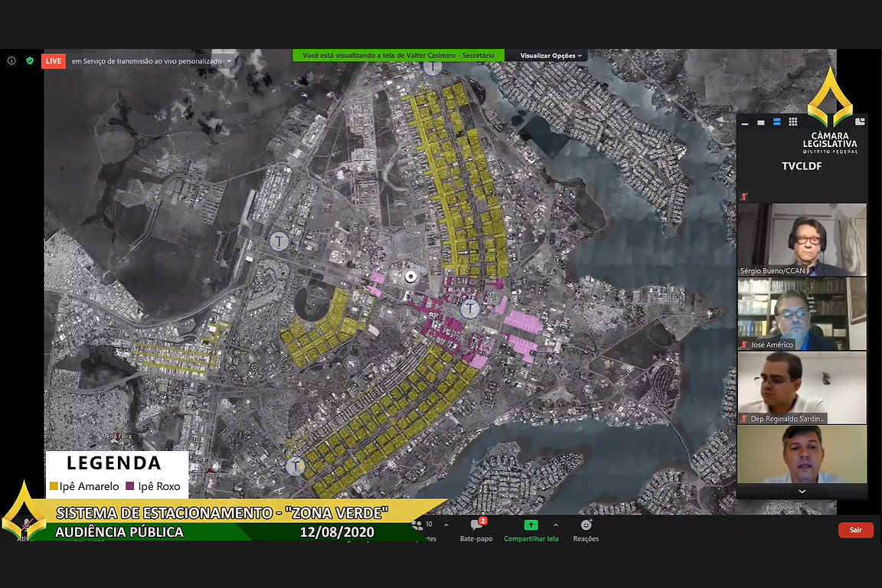Click the 12/08/2020 date text
Image resolution: width=882 pixels, height=588 pixels.
[x=337, y=532]
